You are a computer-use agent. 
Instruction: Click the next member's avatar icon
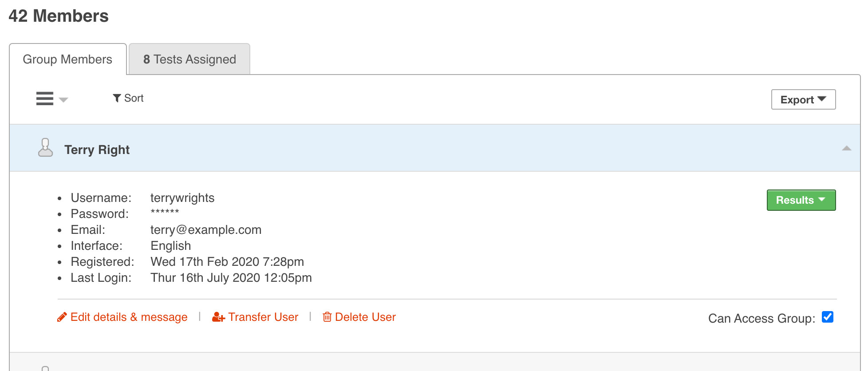click(45, 368)
